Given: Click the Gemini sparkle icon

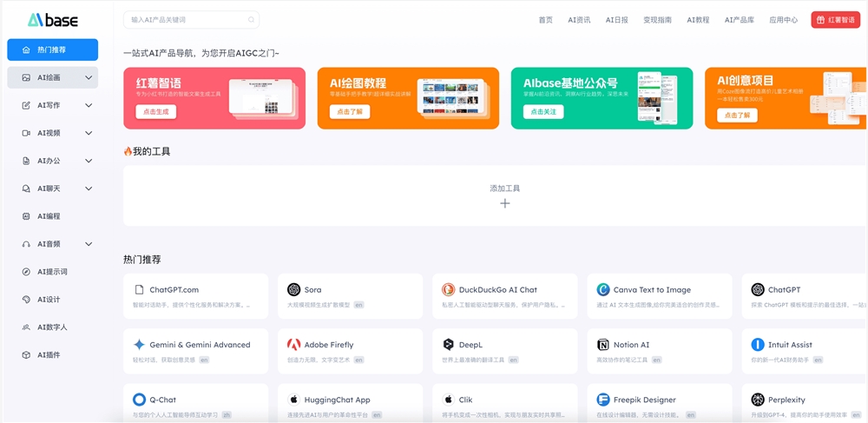Looking at the screenshot, I should click(x=139, y=345).
